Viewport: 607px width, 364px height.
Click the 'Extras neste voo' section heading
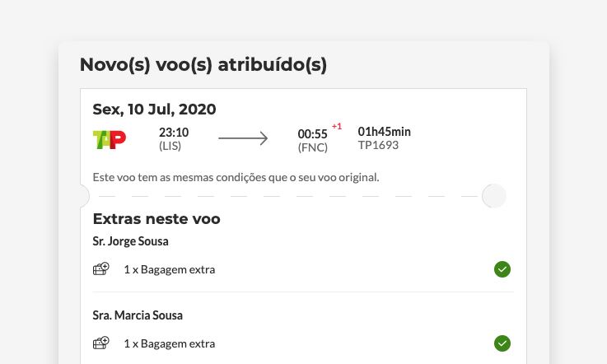point(156,218)
